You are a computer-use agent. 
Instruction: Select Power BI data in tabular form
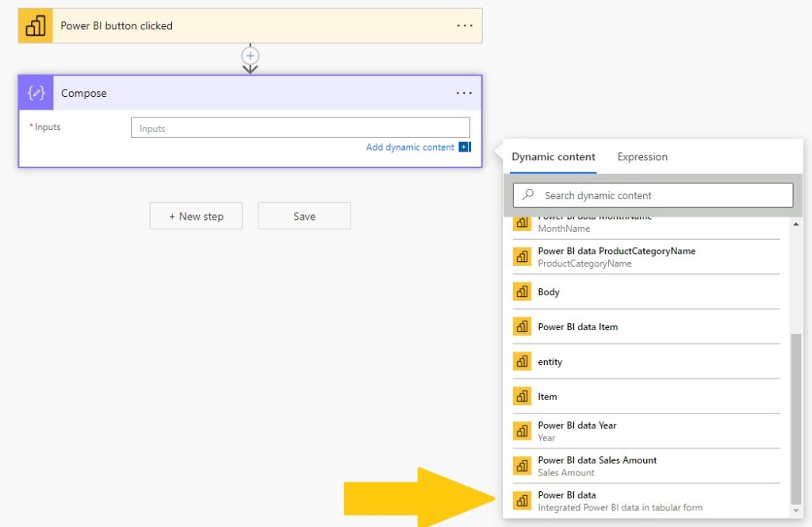coord(646,501)
